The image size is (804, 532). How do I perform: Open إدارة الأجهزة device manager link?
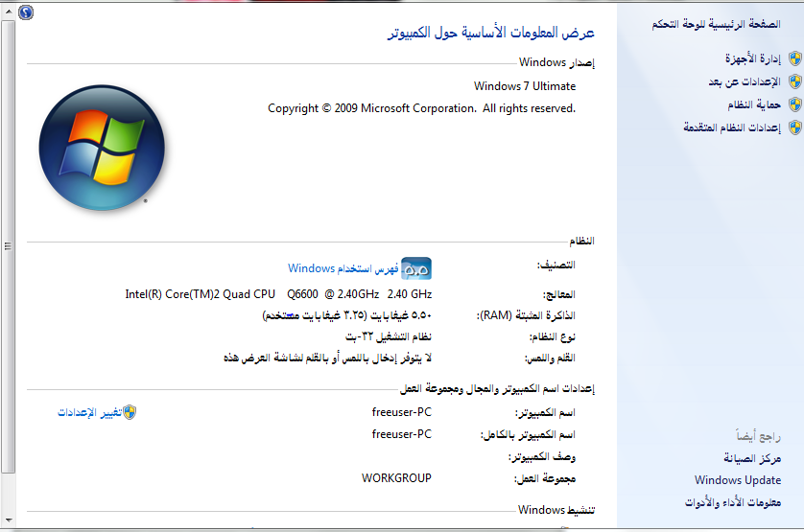click(753, 58)
